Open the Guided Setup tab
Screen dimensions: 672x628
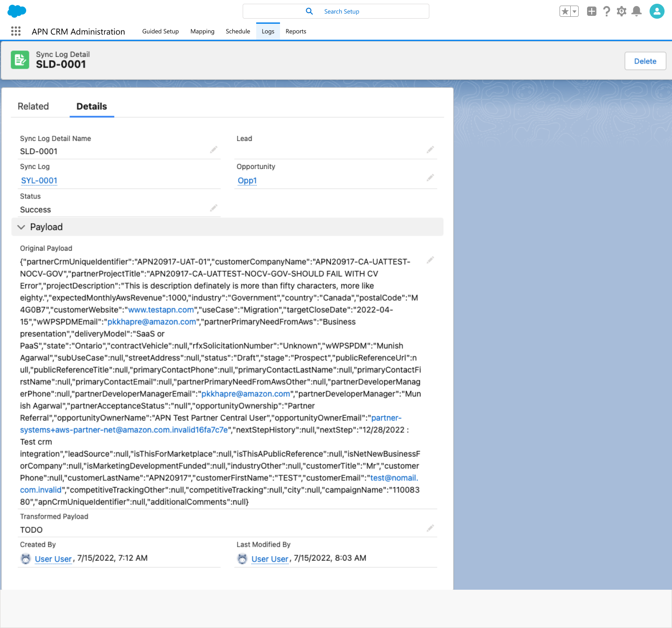pos(161,31)
